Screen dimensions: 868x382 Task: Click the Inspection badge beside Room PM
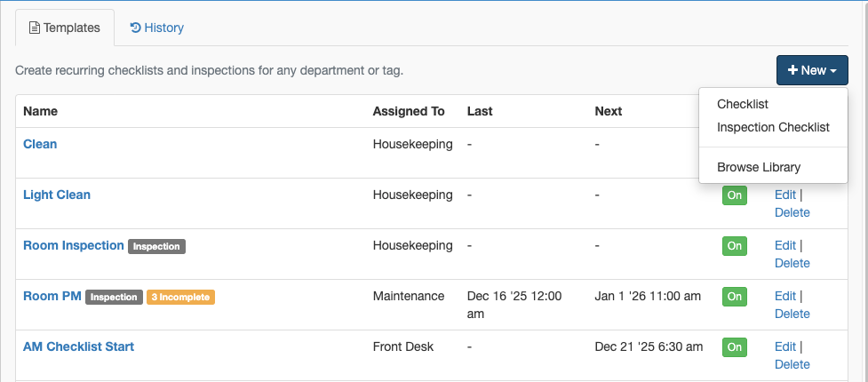[x=114, y=298]
